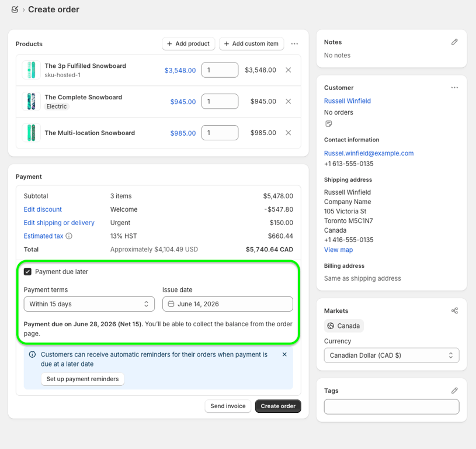Image resolution: width=476 pixels, height=449 pixels.
Task: Click the Tags input field
Action: pyautogui.click(x=392, y=407)
